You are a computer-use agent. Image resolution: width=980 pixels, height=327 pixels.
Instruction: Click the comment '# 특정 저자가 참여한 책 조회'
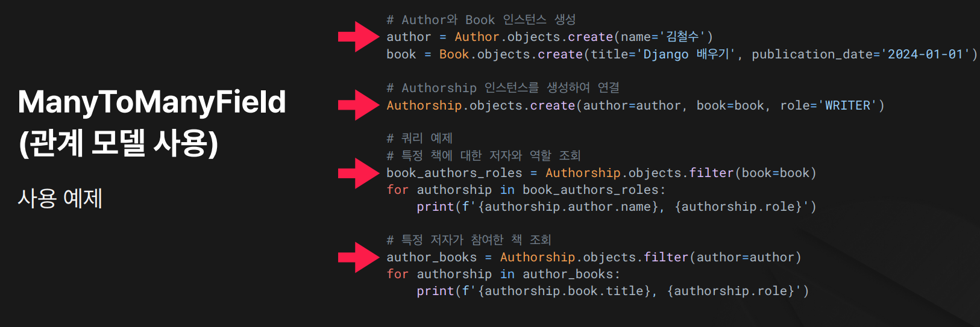click(469, 240)
